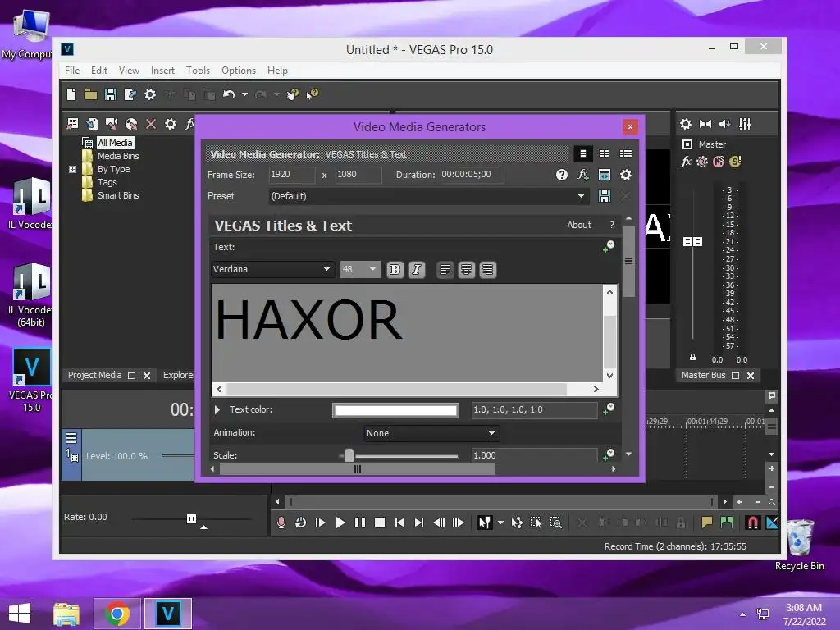The image size is (840, 630).
Task: Click the Mixing Console sliders icon in Master Bus
Action: pos(745,125)
